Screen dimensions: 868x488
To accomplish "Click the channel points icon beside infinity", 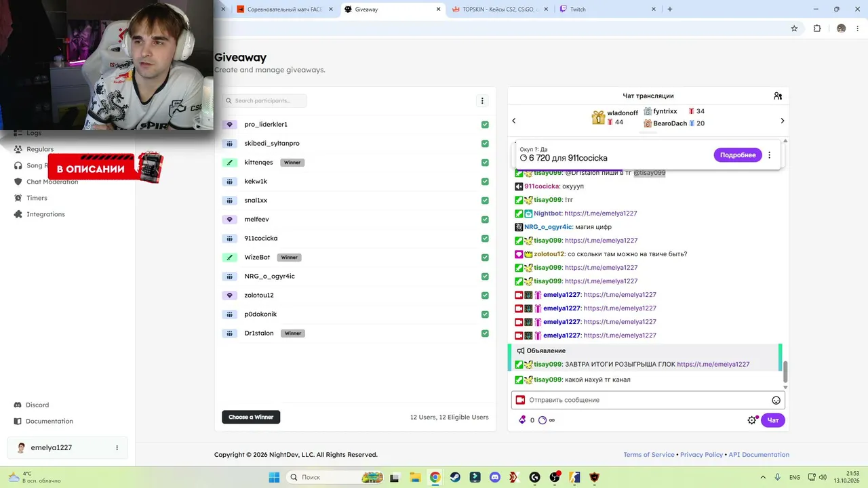I will pos(542,420).
